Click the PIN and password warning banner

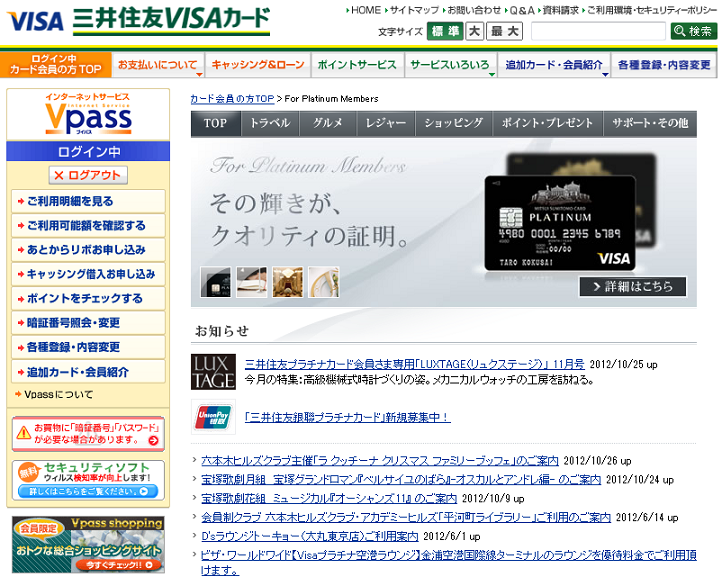[88, 434]
